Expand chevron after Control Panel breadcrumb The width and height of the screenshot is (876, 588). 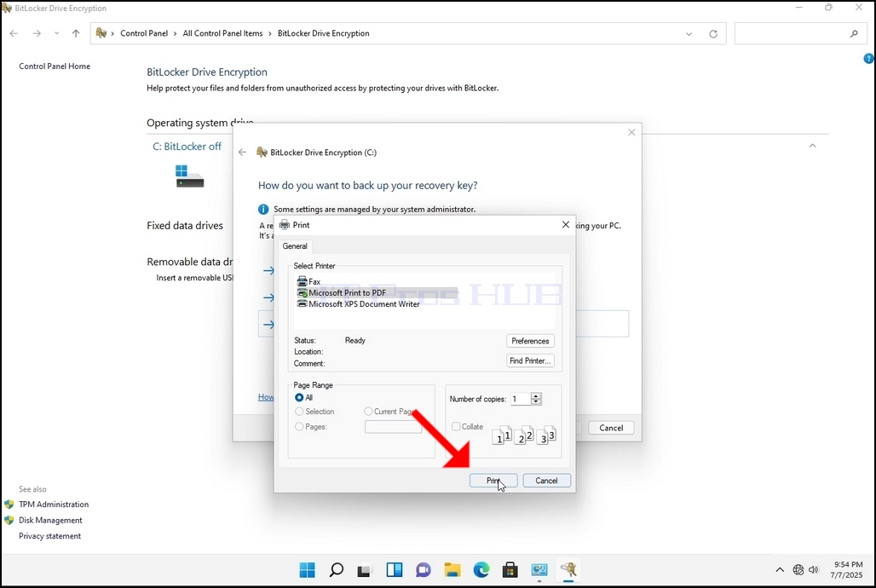coord(176,33)
